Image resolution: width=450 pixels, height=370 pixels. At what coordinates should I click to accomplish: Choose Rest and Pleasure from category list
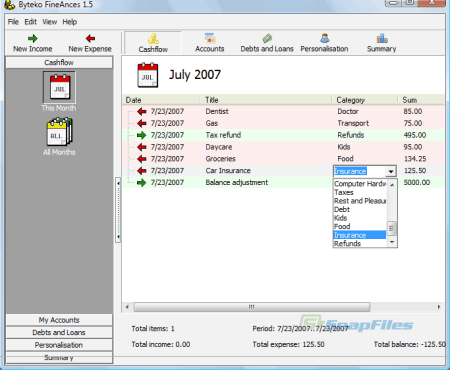(360, 201)
